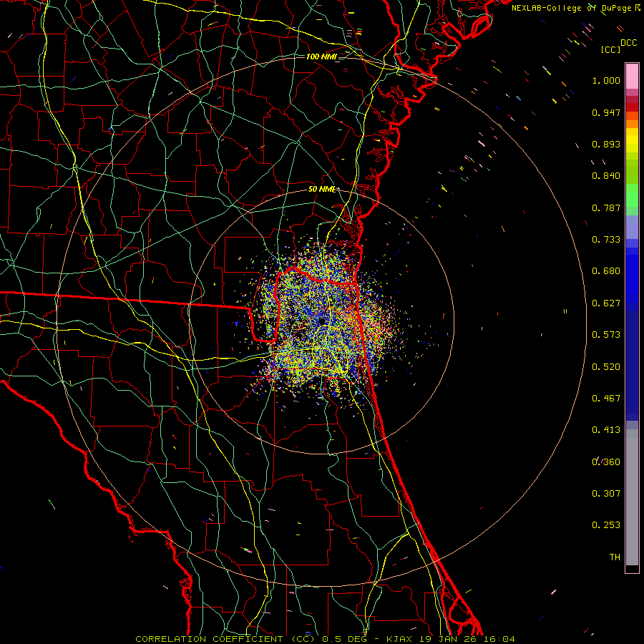Select the 0.307 legend value
This screenshot has height=644, width=644.
tap(606, 494)
